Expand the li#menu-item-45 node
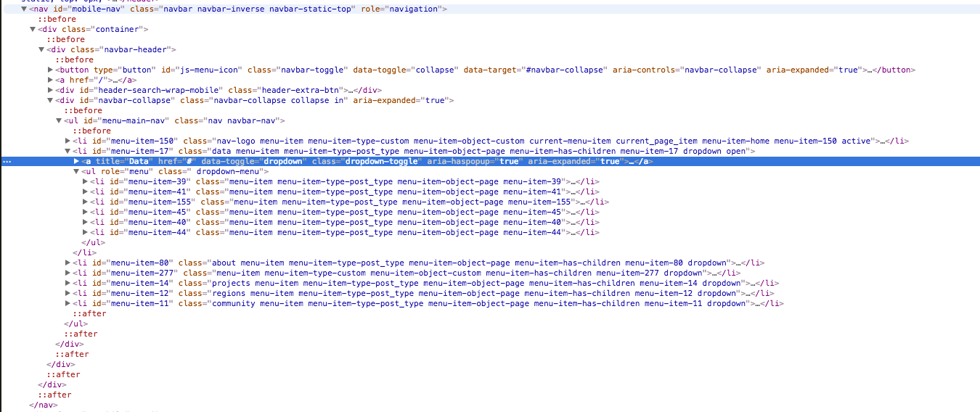The height and width of the screenshot is (412, 980). coord(85,213)
